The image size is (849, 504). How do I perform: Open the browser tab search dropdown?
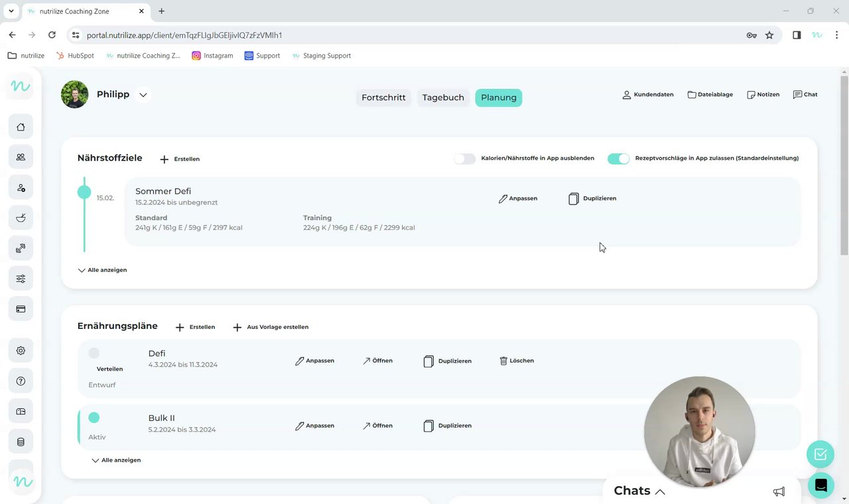(11, 11)
